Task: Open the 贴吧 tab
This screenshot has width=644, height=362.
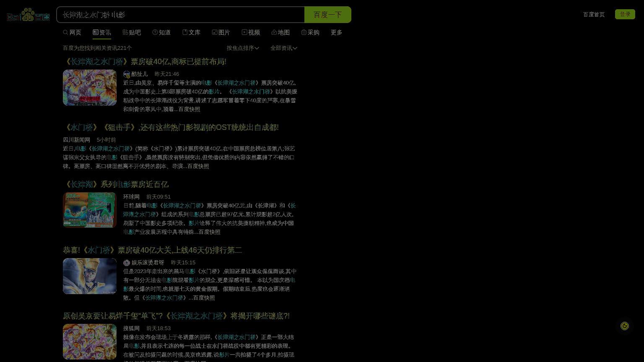Action: (132, 32)
